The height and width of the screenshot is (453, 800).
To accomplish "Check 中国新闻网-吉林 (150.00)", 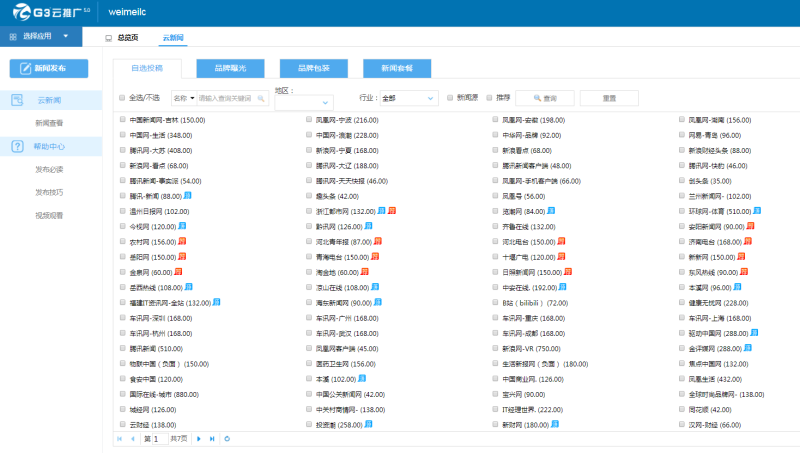I will click(122, 119).
